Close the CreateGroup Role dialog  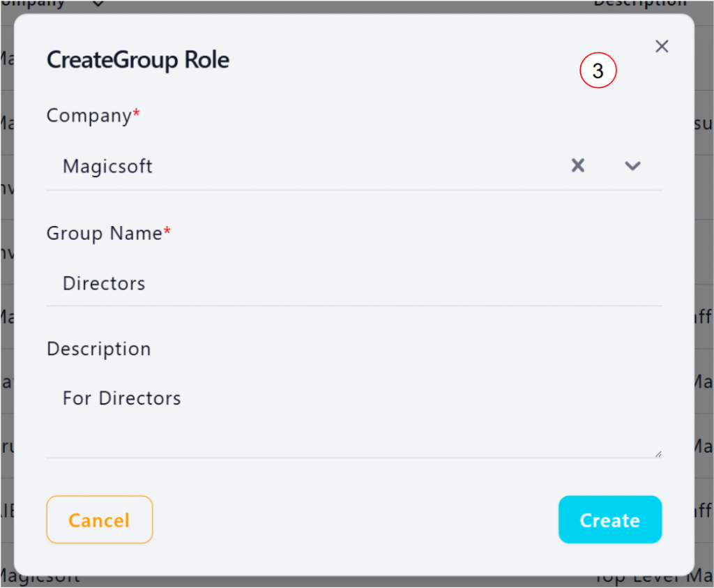662,47
